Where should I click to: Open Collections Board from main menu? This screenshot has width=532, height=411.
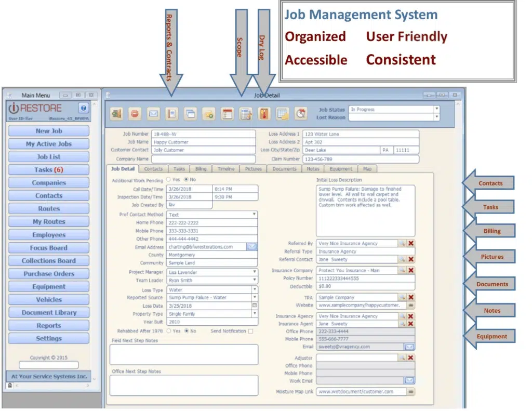49,261
